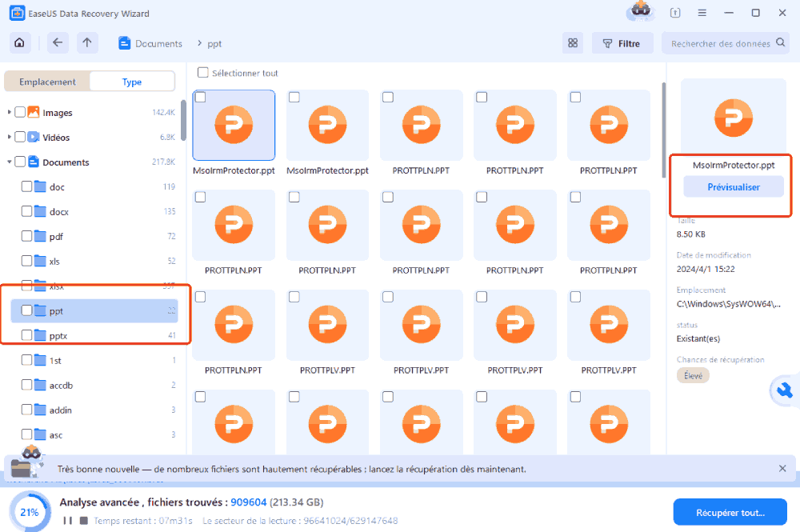Click the upgrade icon in title bar

(x=675, y=13)
